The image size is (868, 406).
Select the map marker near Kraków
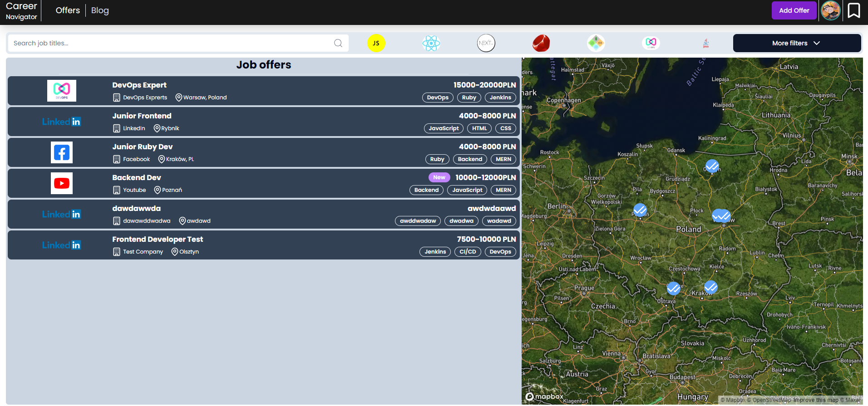click(710, 287)
